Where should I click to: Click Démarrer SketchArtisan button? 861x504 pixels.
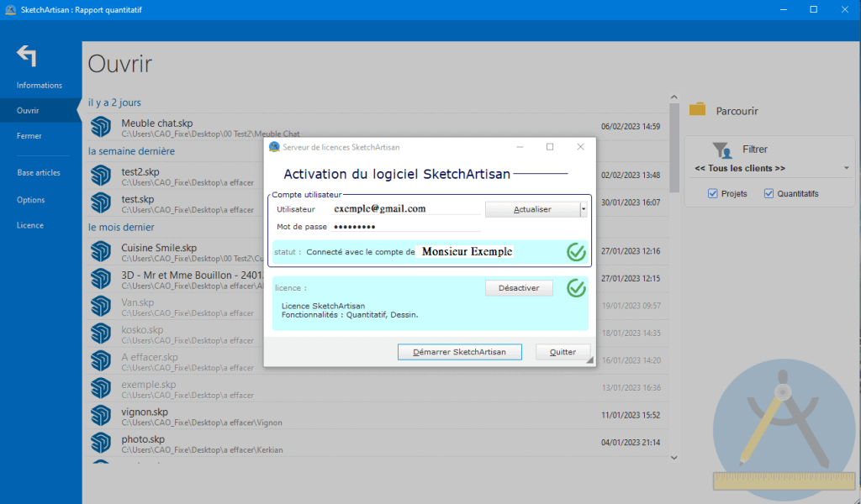click(460, 351)
